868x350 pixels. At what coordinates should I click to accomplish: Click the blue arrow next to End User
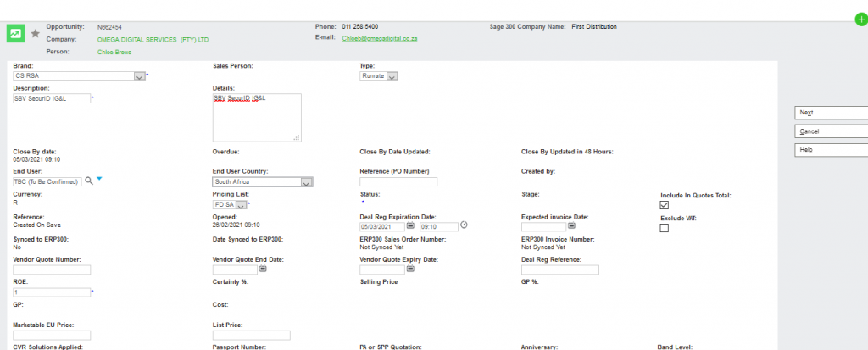click(100, 180)
